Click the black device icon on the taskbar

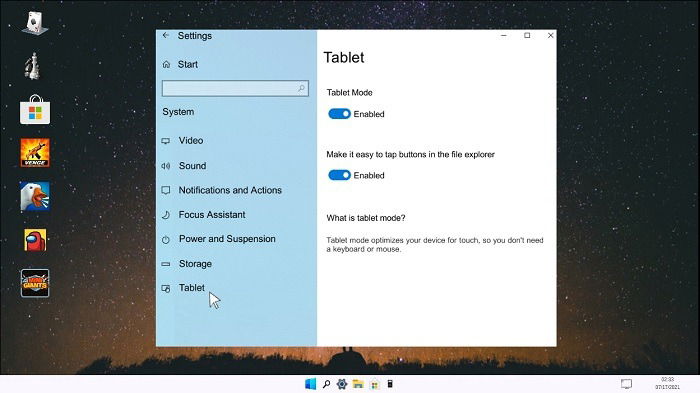pyautogui.click(x=390, y=384)
